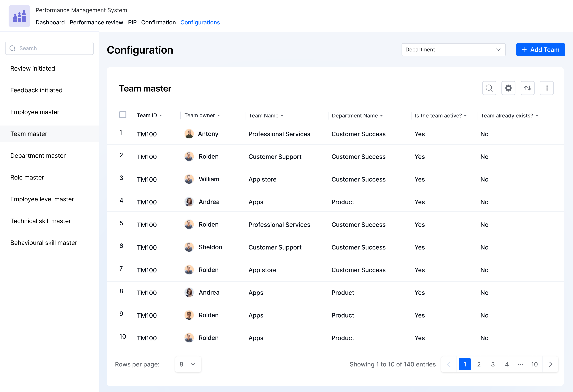
Task: Click Antony's avatar in row 1
Action: point(189,134)
